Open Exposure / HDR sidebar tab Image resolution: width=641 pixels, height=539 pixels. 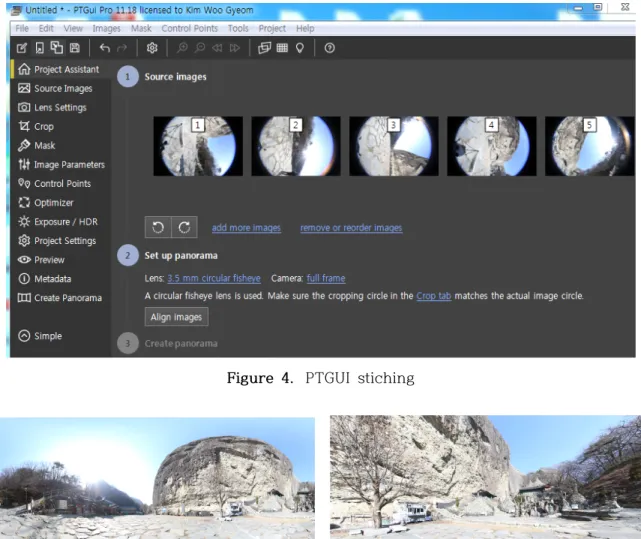click(61, 222)
